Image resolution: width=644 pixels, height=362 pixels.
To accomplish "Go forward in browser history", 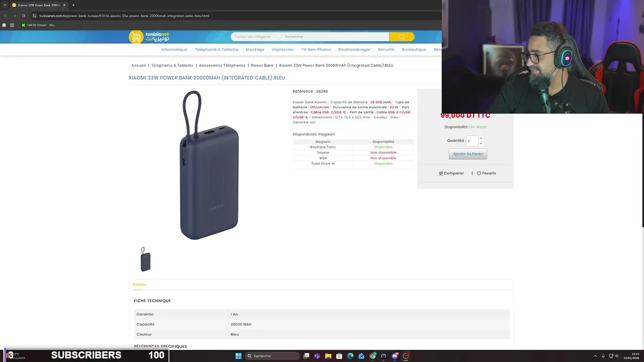I will [14, 16].
